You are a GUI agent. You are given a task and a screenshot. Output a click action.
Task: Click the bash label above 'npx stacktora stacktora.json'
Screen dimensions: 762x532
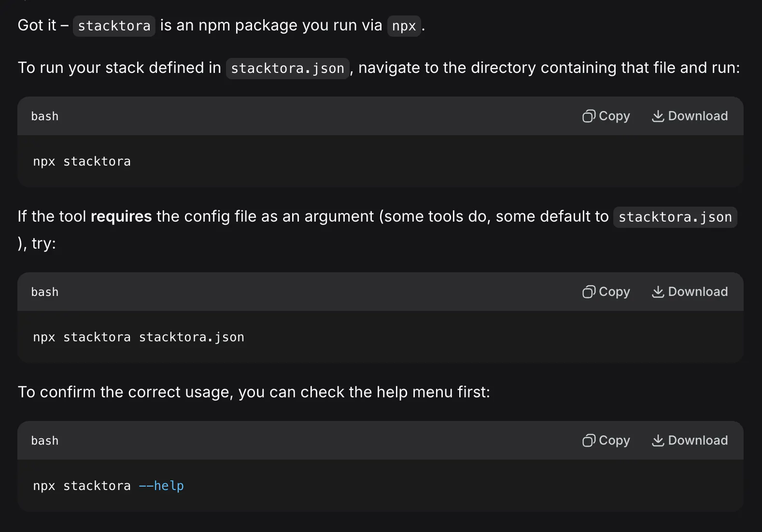[45, 292]
